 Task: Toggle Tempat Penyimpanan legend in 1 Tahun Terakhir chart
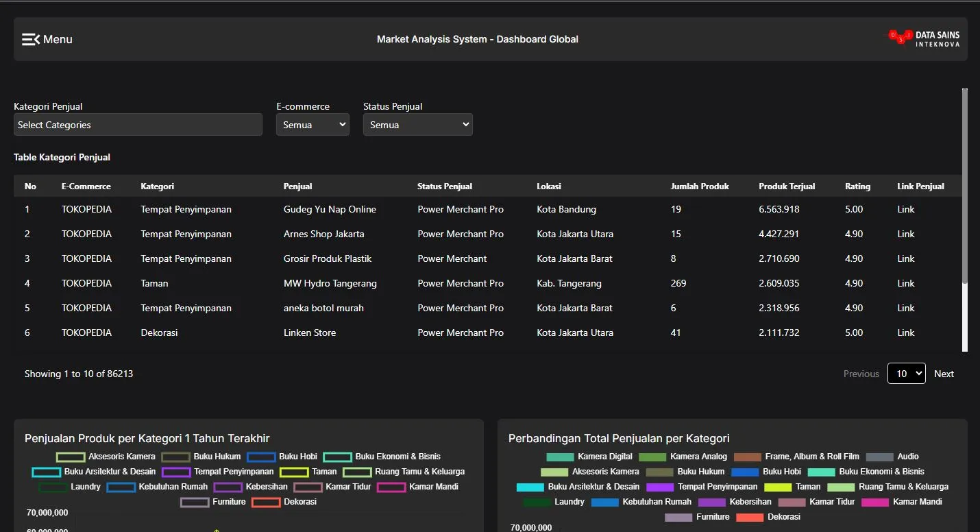click(x=218, y=472)
